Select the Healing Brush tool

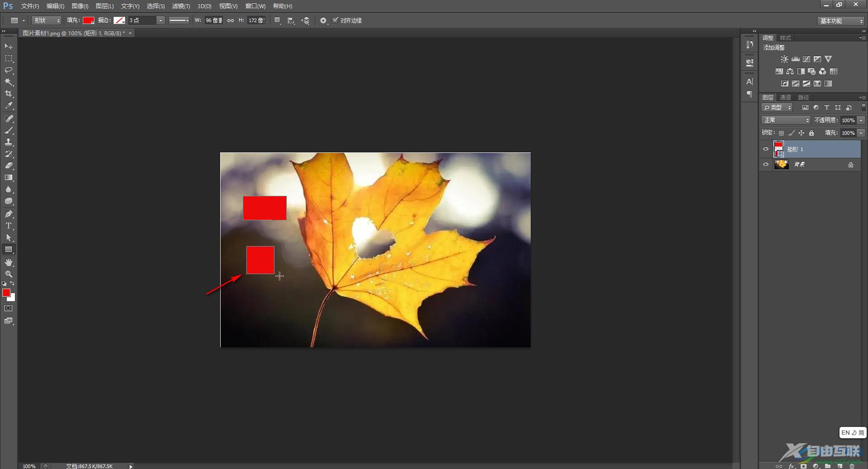[x=9, y=118]
